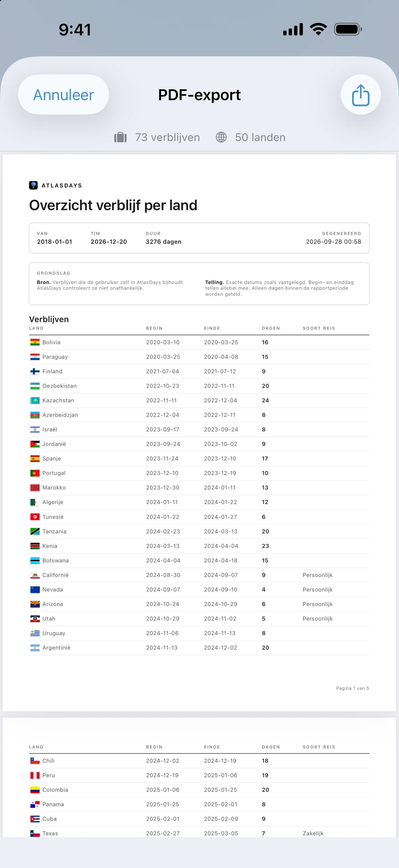Tap the Finland flag icon
Viewport: 399px width, 868px height.
click(35, 371)
